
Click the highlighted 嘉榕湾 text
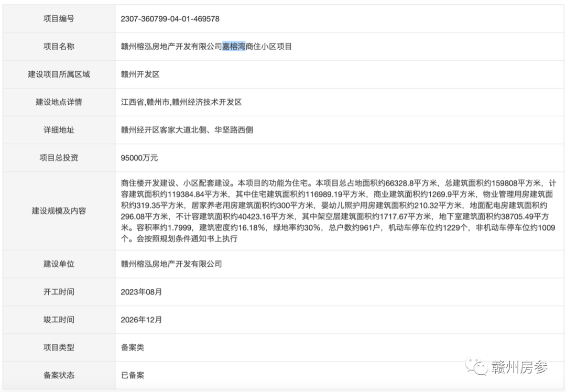click(234, 47)
